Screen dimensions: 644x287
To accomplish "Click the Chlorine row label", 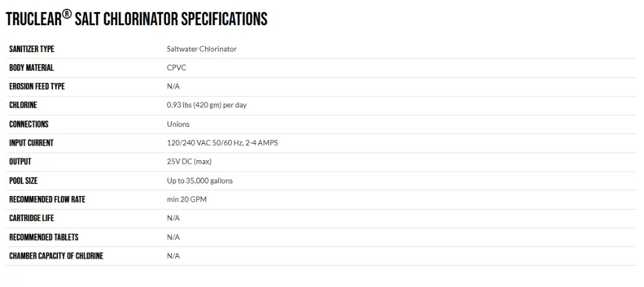I will [x=23, y=105].
